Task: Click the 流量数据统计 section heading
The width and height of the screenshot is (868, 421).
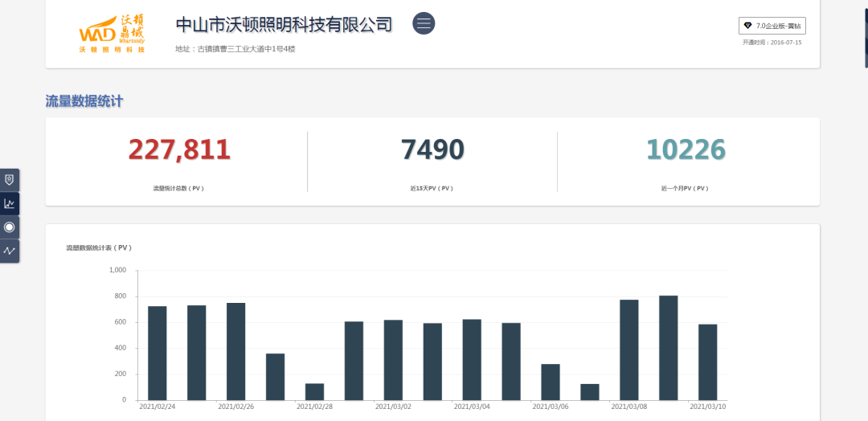Action: click(84, 101)
